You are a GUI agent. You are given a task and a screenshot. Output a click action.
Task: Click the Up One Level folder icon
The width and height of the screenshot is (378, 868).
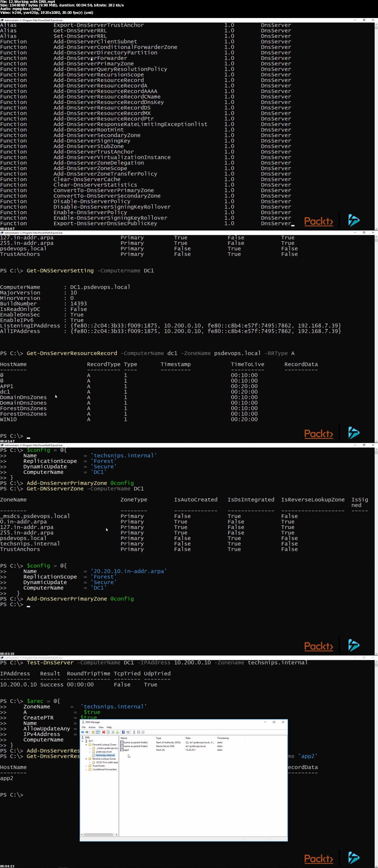click(93, 732)
